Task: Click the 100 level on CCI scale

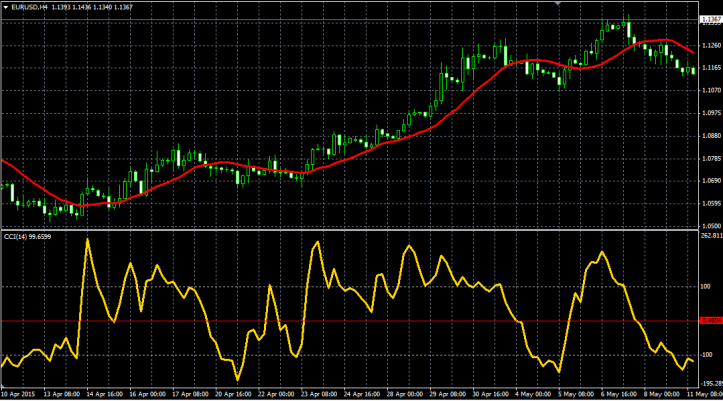Action: click(708, 287)
